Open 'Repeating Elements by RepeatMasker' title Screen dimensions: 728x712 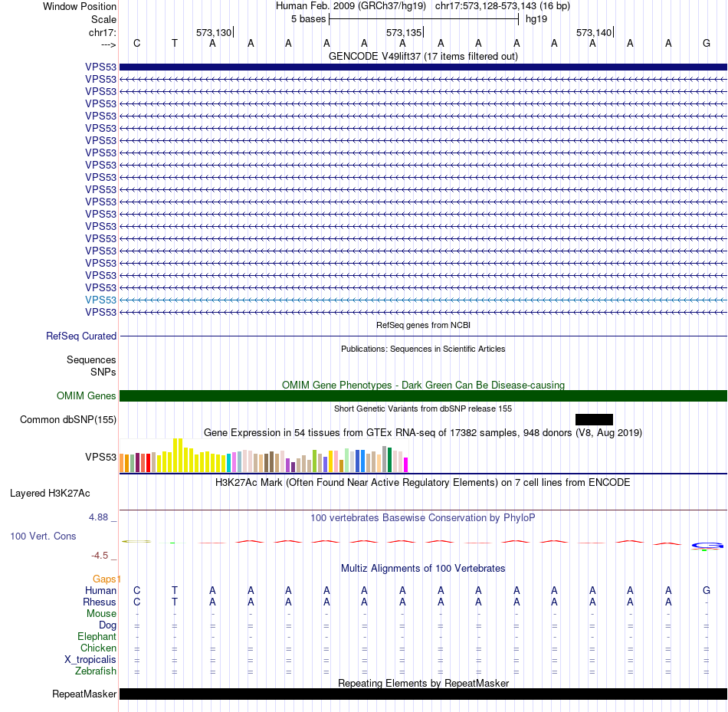coord(423,683)
